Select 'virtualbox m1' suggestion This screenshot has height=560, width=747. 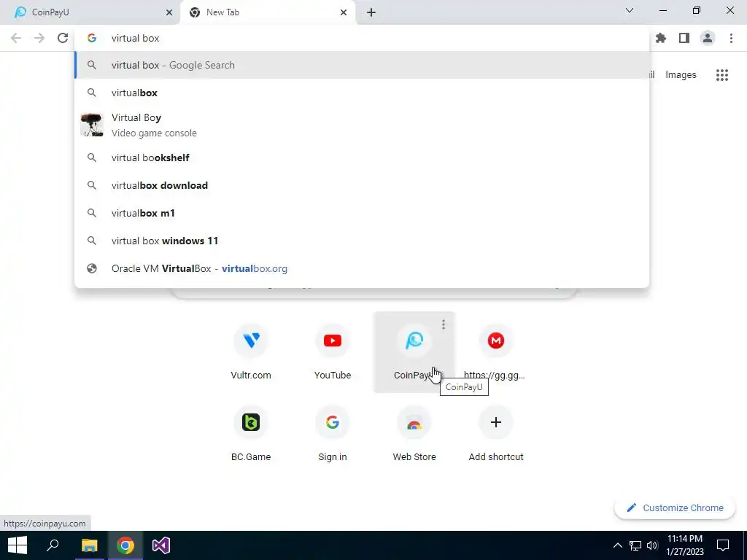click(x=362, y=213)
